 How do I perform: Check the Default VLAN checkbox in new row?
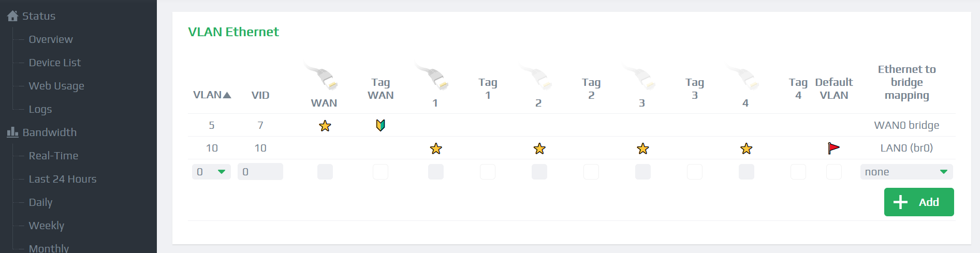click(833, 172)
